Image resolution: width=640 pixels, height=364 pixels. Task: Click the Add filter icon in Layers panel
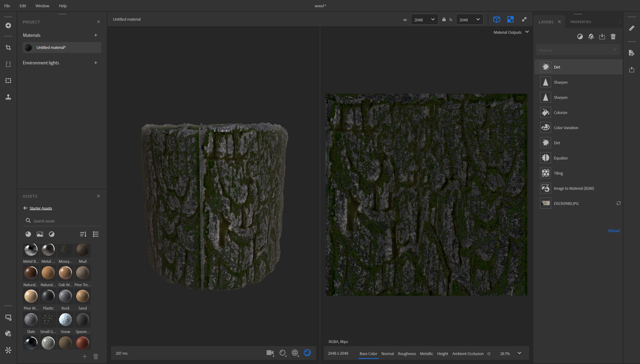580,37
